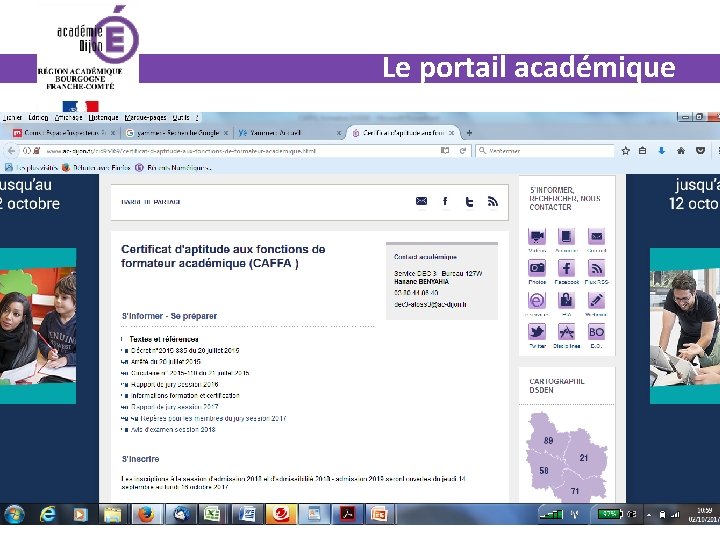Click the padlock icon in the sidebar grid

566,301
